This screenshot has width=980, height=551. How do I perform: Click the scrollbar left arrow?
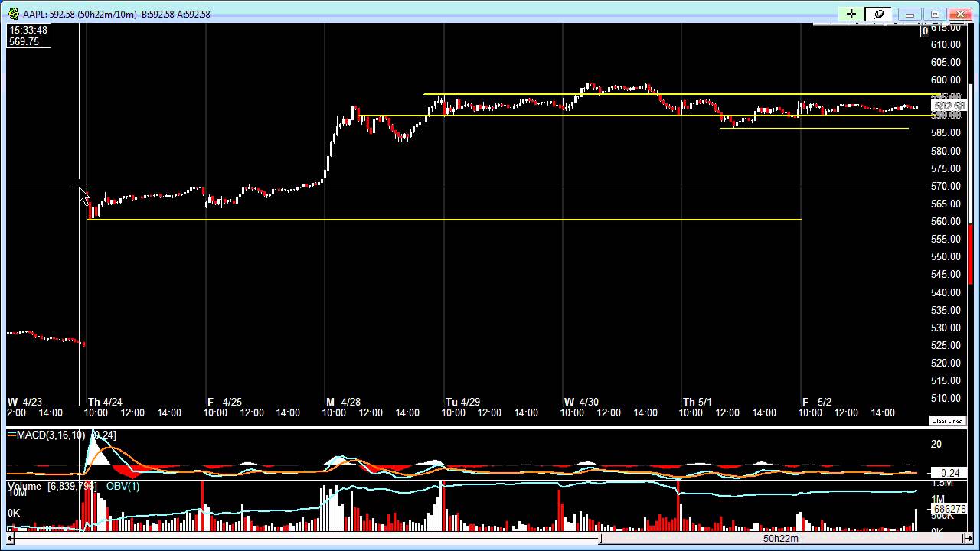(11, 538)
